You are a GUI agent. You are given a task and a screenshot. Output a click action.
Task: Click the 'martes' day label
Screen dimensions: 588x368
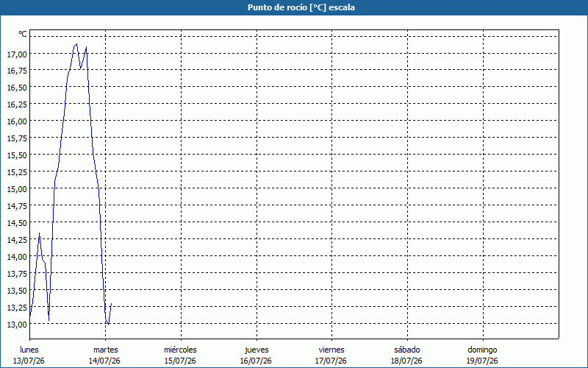click(x=105, y=350)
